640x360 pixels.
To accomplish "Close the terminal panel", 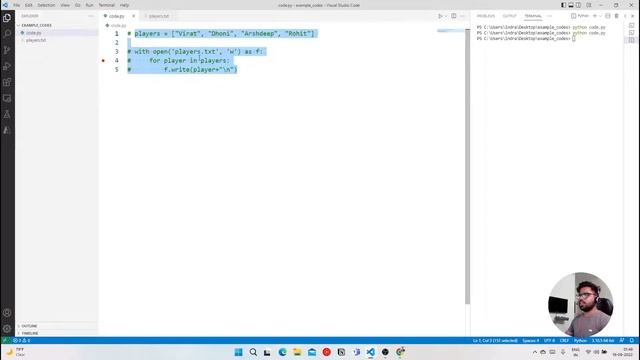I will (x=633, y=16).
